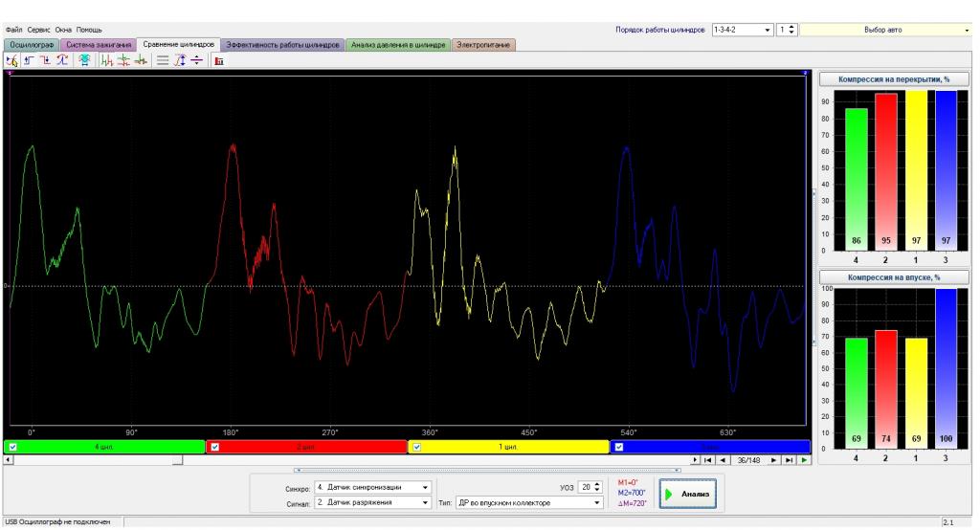This screenshot has height=530, width=980.
Task: Toggle the 2 цил. red checkbox
Action: pyautogui.click(x=215, y=447)
